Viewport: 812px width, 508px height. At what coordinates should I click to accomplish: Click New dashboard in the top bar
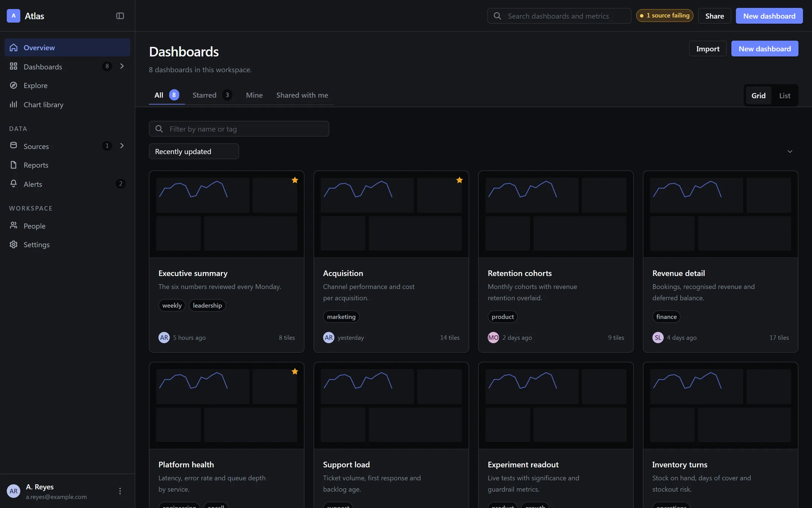(769, 16)
